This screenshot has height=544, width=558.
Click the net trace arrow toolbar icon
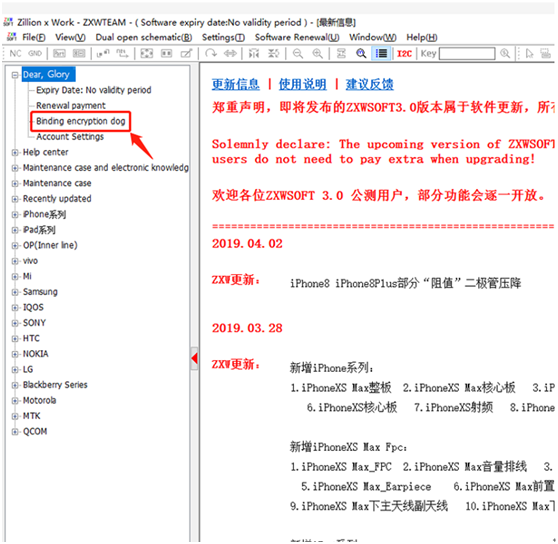pos(122,54)
